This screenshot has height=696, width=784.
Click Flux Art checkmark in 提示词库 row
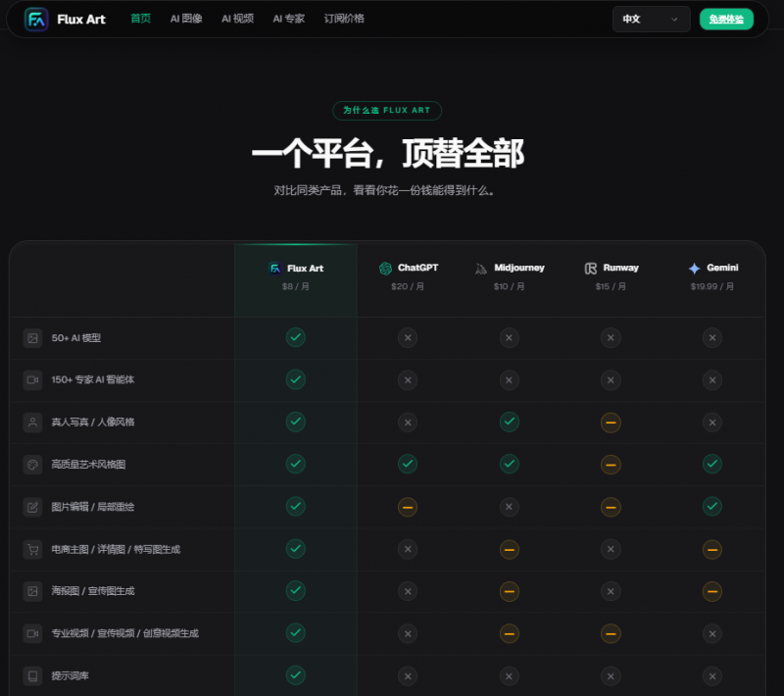pyautogui.click(x=296, y=675)
